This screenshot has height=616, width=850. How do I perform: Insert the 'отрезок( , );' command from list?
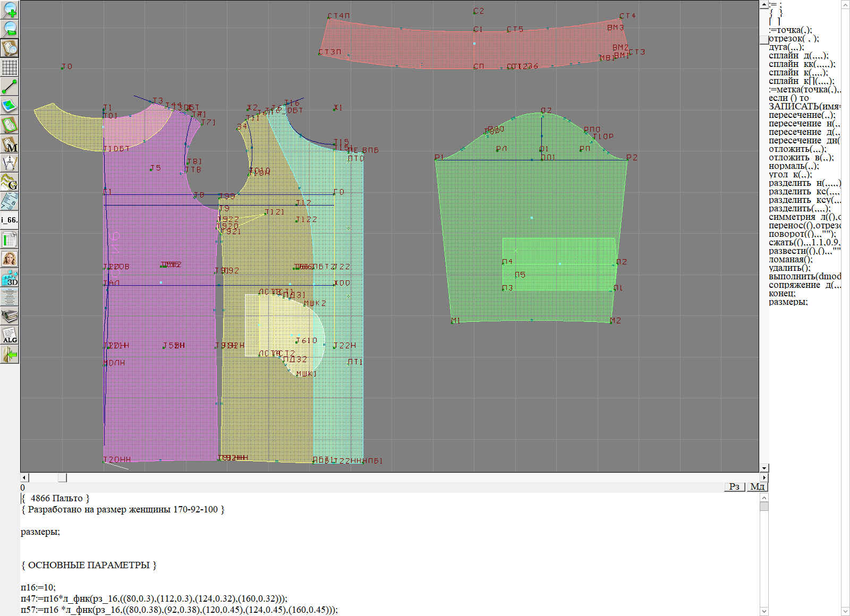tap(794, 39)
